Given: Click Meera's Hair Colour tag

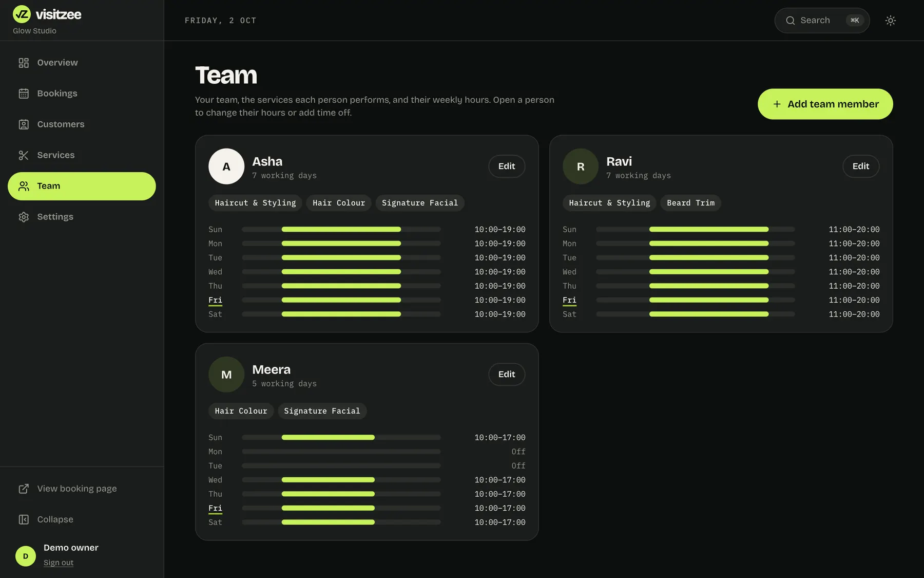Looking at the screenshot, I should 241,411.
